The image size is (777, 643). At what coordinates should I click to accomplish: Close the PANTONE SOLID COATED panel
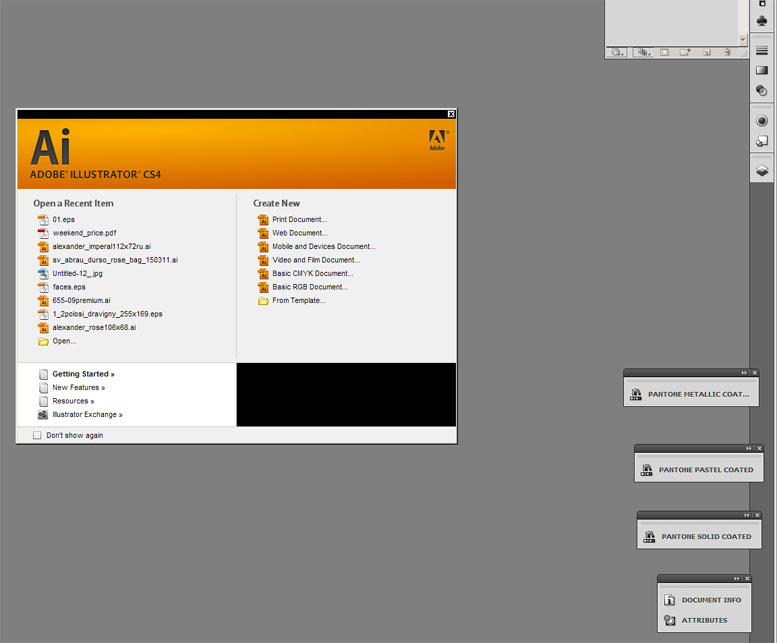[x=757, y=515]
